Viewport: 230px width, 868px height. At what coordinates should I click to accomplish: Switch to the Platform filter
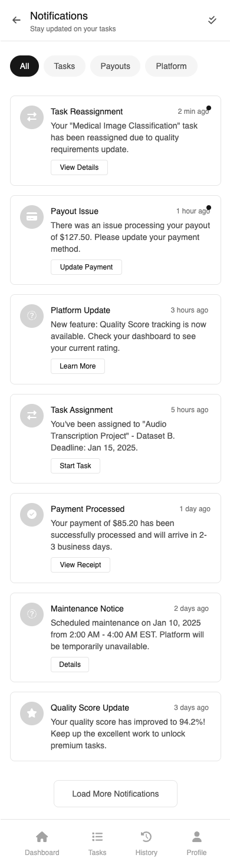coord(171,66)
